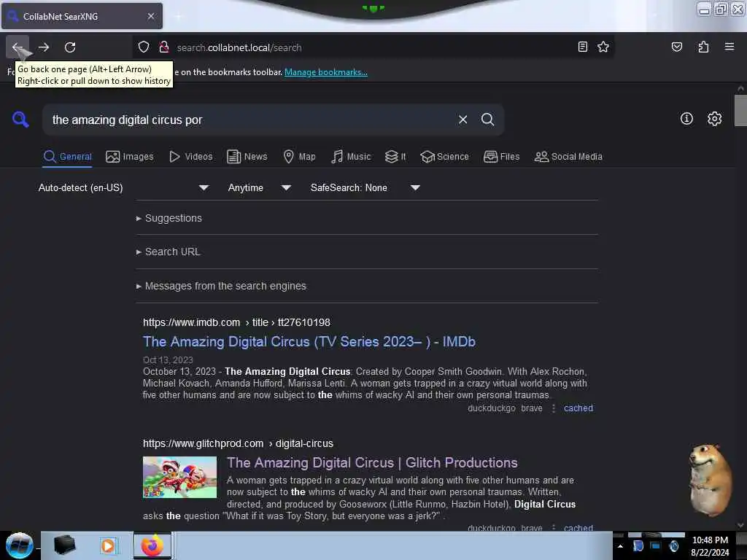Show connection security lock info
The height and width of the screenshot is (560, 747).
tap(164, 47)
